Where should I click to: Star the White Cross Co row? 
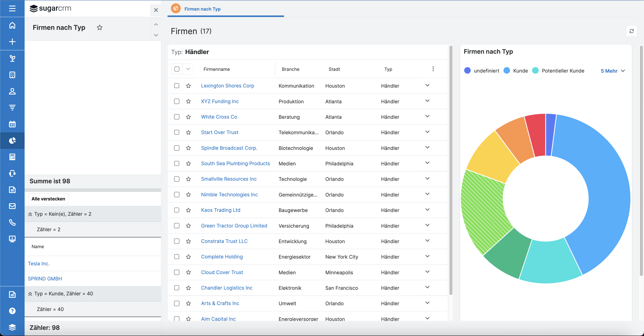coord(189,117)
